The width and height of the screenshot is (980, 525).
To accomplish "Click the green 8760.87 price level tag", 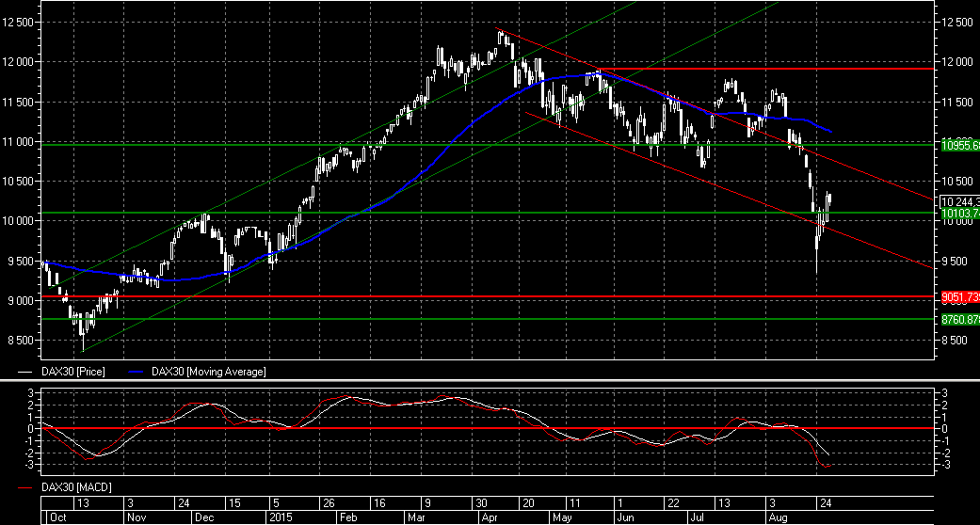I will (959, 320).
